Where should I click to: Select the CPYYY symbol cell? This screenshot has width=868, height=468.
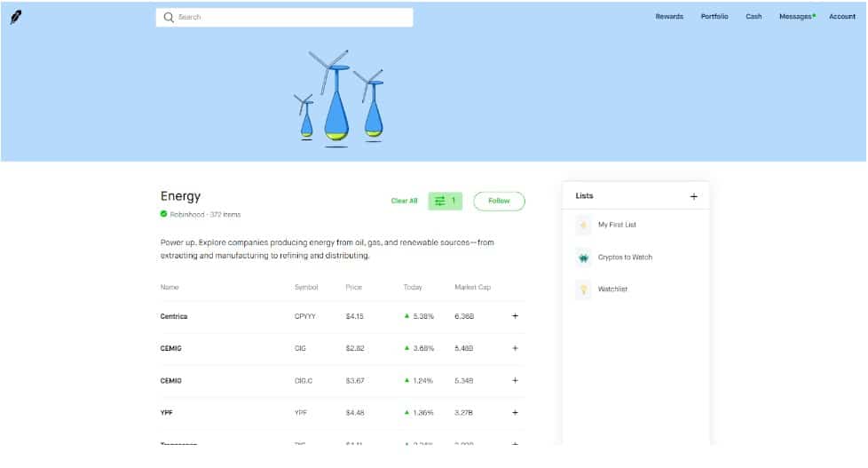click(x=305, y=317)
